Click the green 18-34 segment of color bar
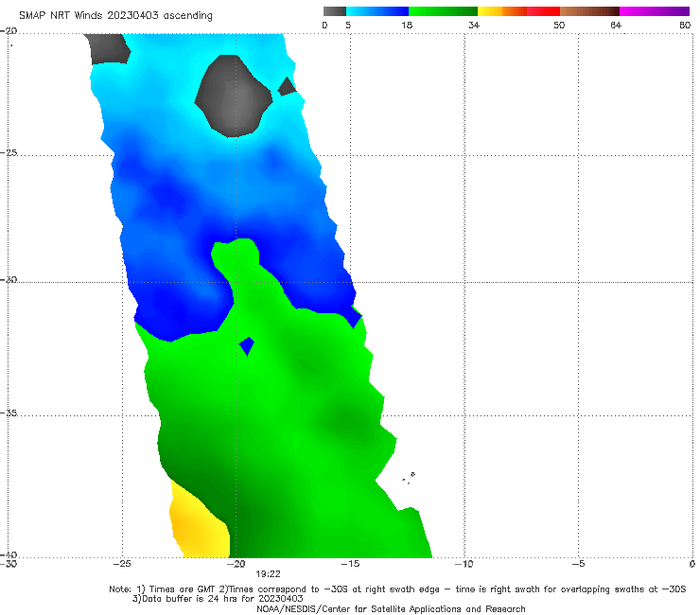 click(443, 11)
